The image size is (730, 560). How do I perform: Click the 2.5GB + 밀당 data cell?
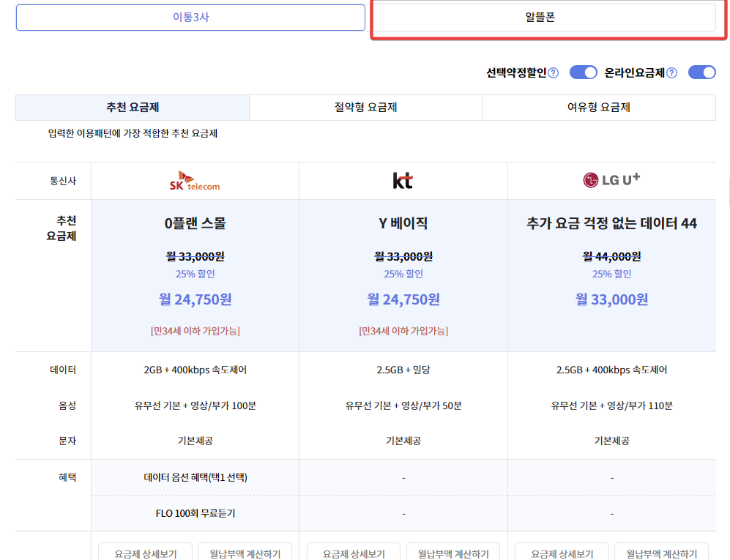[403, 370]
